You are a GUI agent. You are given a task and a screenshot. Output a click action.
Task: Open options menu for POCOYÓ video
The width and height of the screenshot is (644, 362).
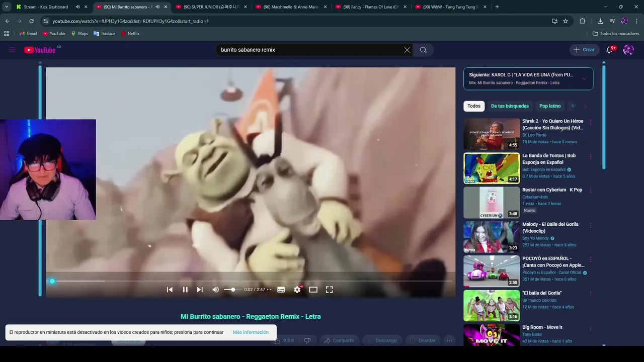pyautogui.click(x=591, y=259)
